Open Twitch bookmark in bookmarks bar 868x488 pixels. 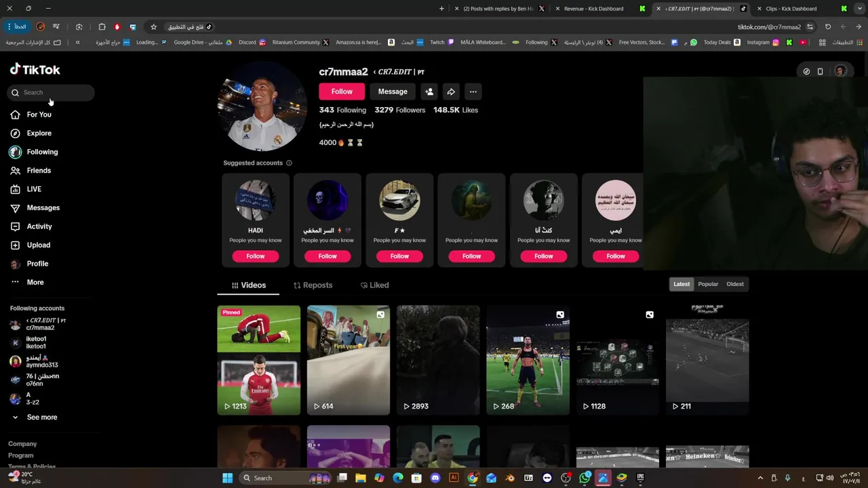click(x=443, y=42)
